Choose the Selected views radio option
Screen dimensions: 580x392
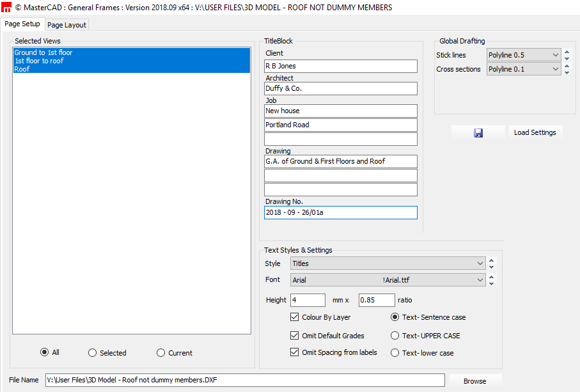pyautogui.click(x=93, y=353)
